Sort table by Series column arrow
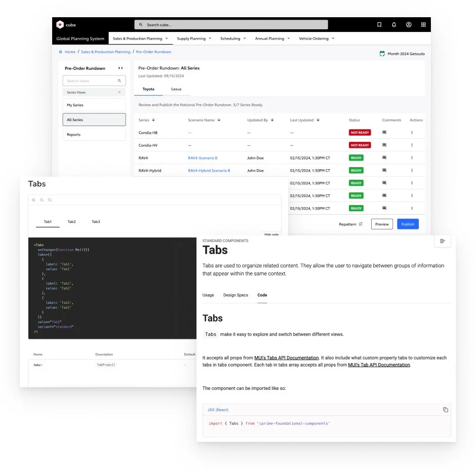 click(153, 120)
